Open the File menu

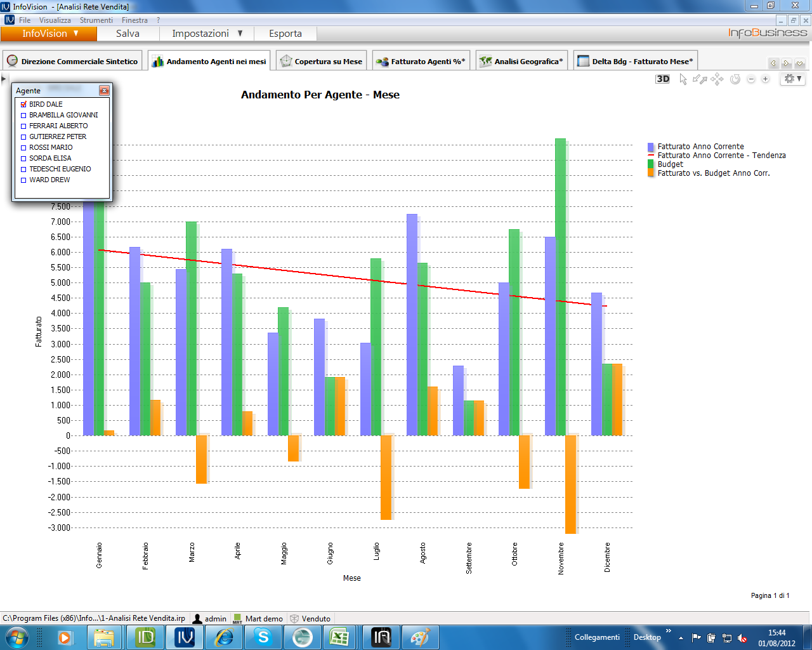[x=25, y=20]
